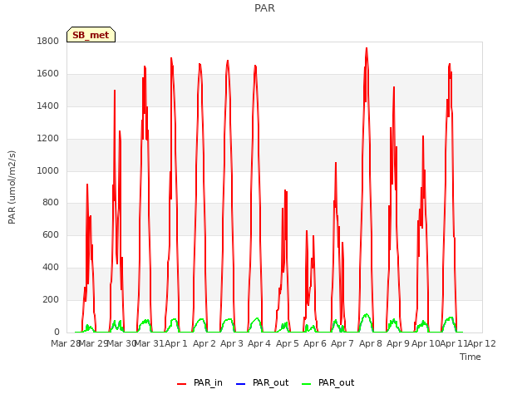Click the Apr 8 date tick label
532x399 pixels.
pos(371,343)
